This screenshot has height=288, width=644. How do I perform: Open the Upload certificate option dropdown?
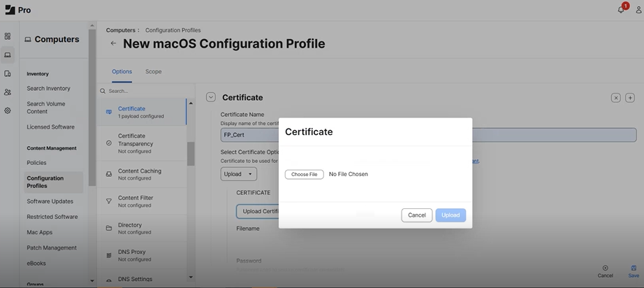tap(239, 174)
